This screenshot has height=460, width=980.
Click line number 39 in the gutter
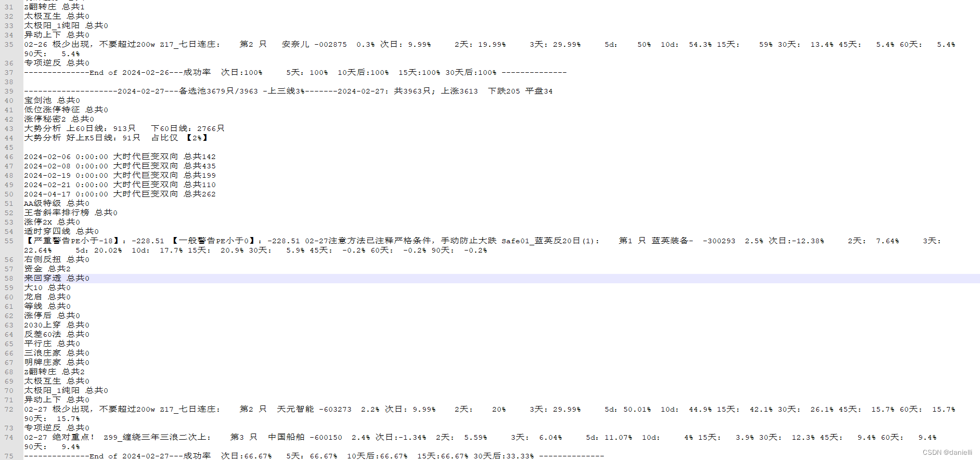point(9,91)
